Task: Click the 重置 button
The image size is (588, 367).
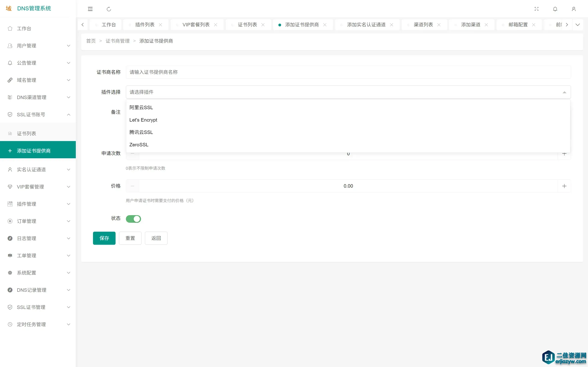Action: 130,238
